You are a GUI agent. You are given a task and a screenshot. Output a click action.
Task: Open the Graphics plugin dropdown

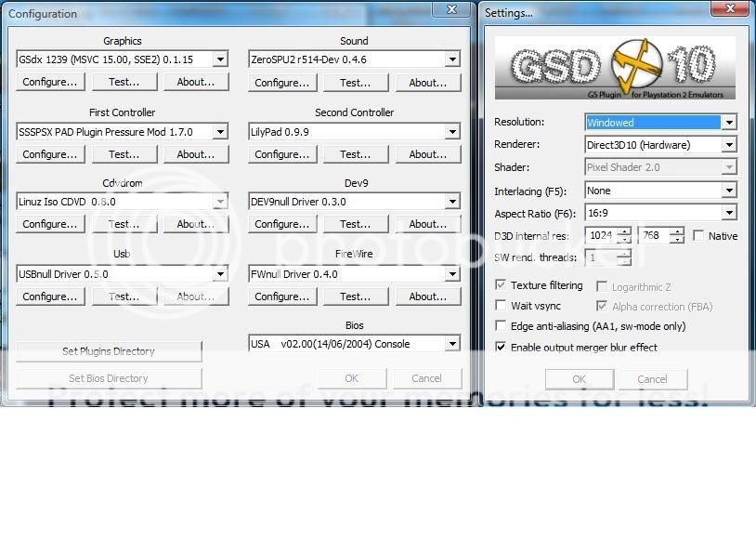point(122,59)
